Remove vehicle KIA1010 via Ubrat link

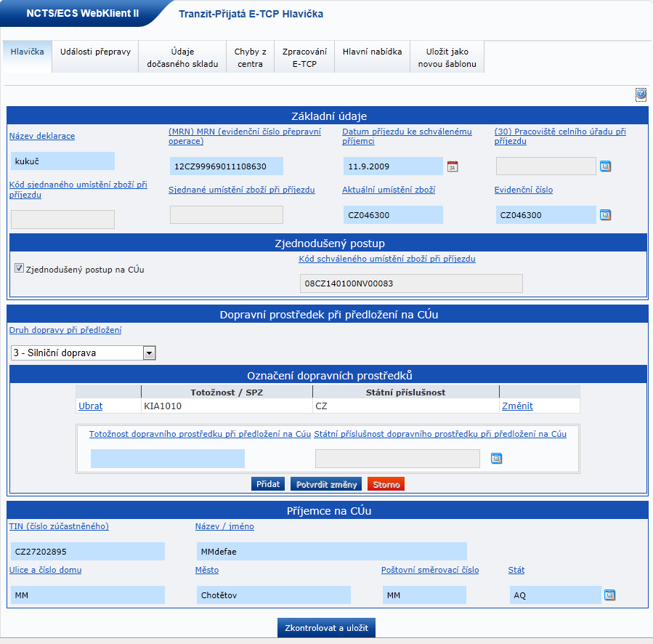[x=90, y=406]
